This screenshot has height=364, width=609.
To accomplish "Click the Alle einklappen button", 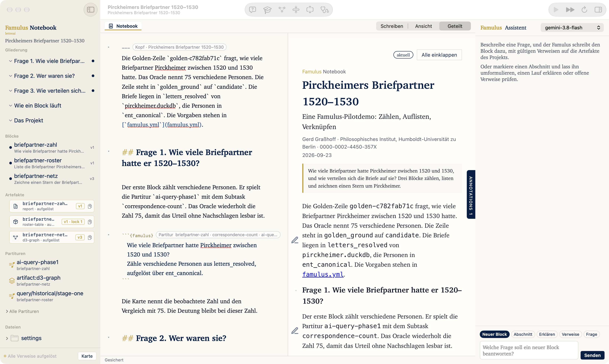I will (x=439, y=55).
